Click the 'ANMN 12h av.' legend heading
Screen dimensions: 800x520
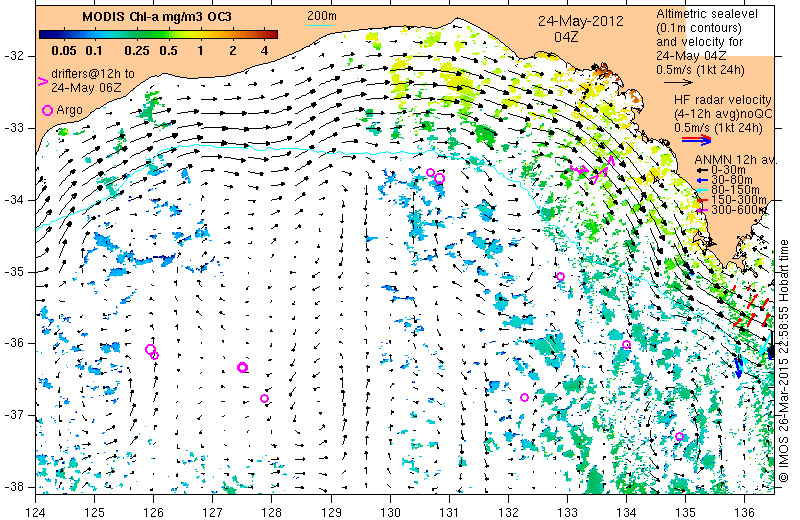click(736, 160)
